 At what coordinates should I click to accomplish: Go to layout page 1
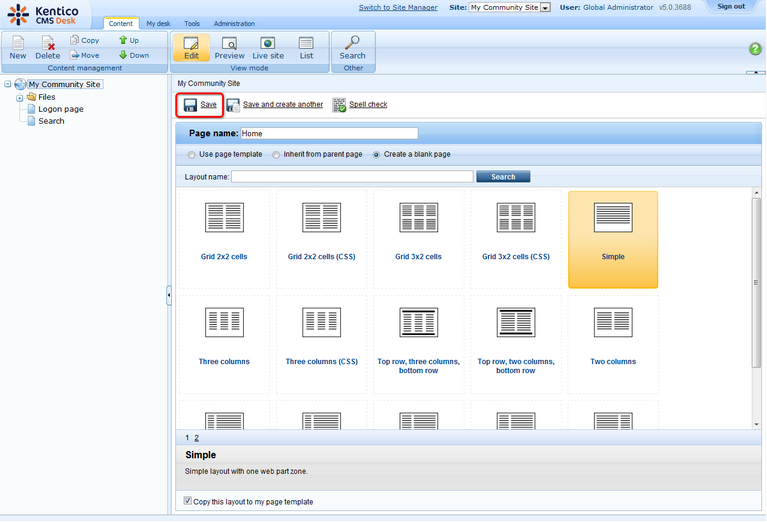pyautogui.click(x=187, y=438)
